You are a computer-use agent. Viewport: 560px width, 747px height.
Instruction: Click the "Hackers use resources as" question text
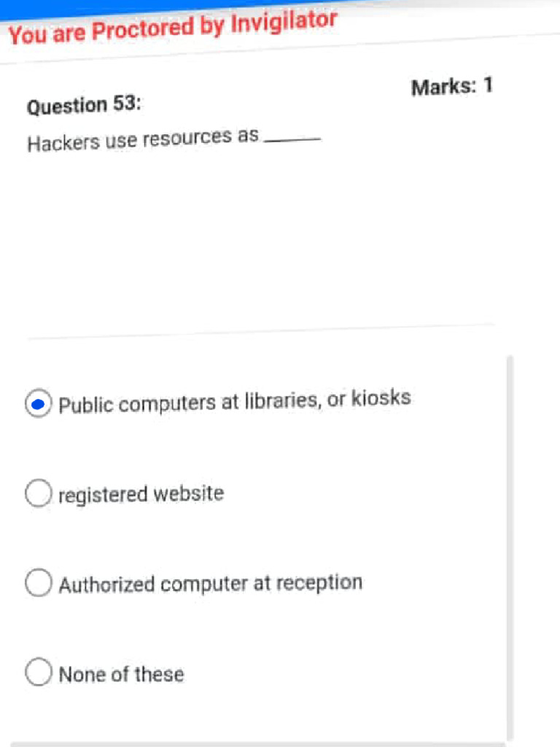[143, 139]
